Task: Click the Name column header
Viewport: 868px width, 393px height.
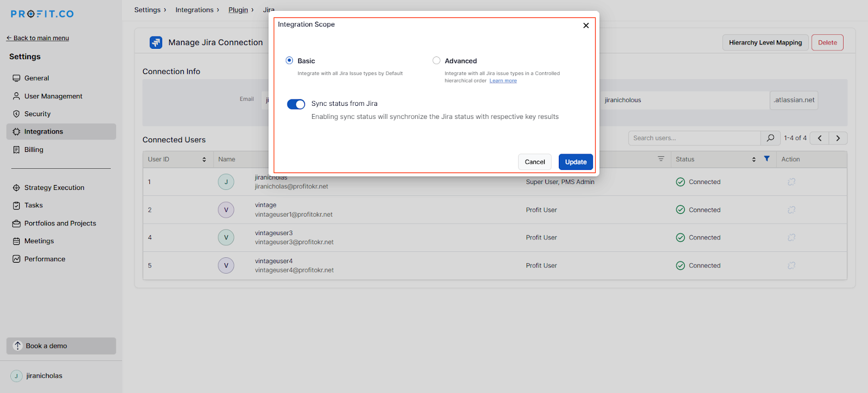Action: pos(227,160)
